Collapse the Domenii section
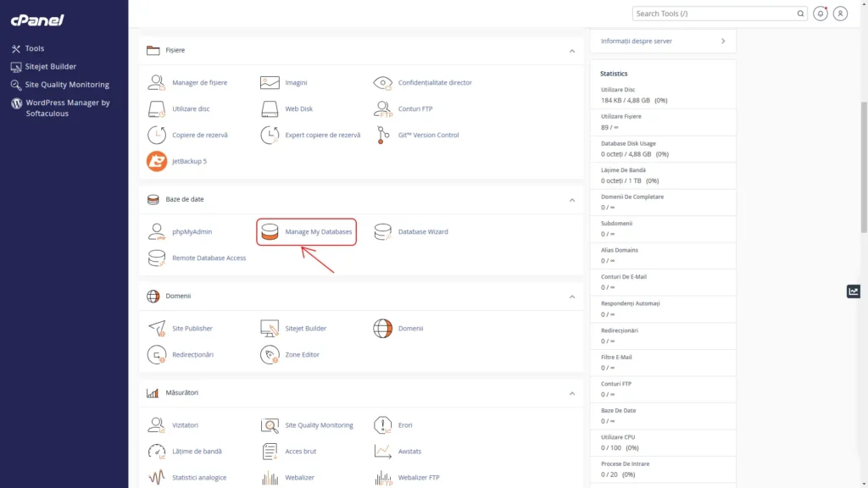Image resolution: width=868 pixels, height=488 pixels. [x=572, y=297]
